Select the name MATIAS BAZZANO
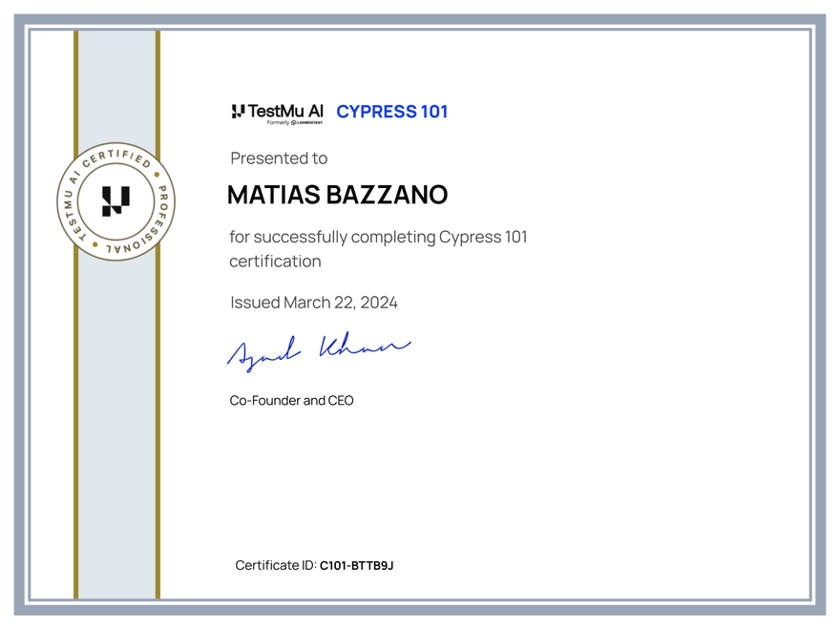This screenshot has height=630, width=840. point(338,195)
